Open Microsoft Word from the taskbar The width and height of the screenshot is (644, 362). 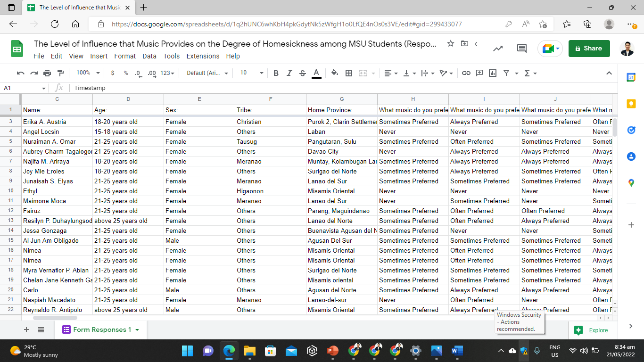tap(457, 351)
